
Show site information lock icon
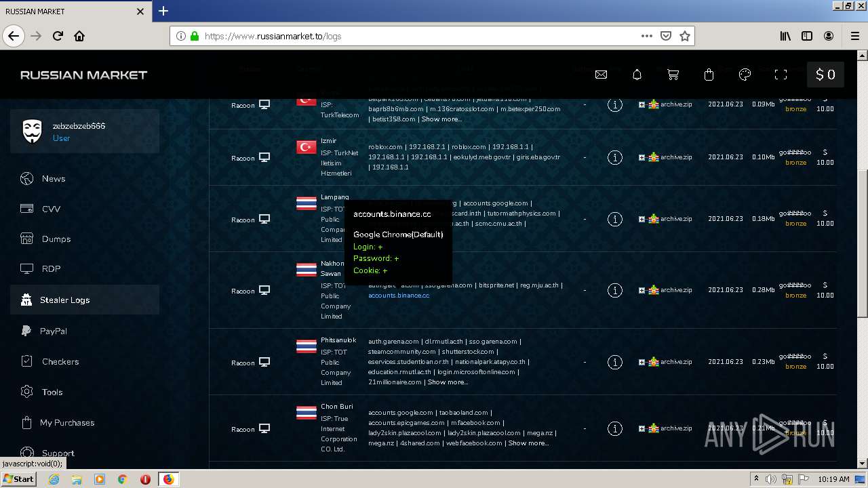(x=195, y=36)
